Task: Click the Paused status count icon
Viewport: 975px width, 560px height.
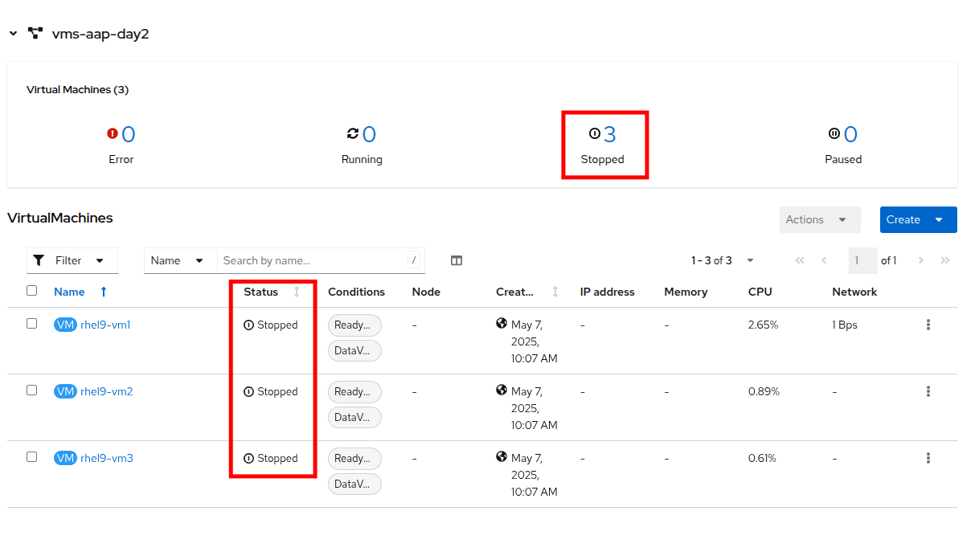Action: (834, 133)
